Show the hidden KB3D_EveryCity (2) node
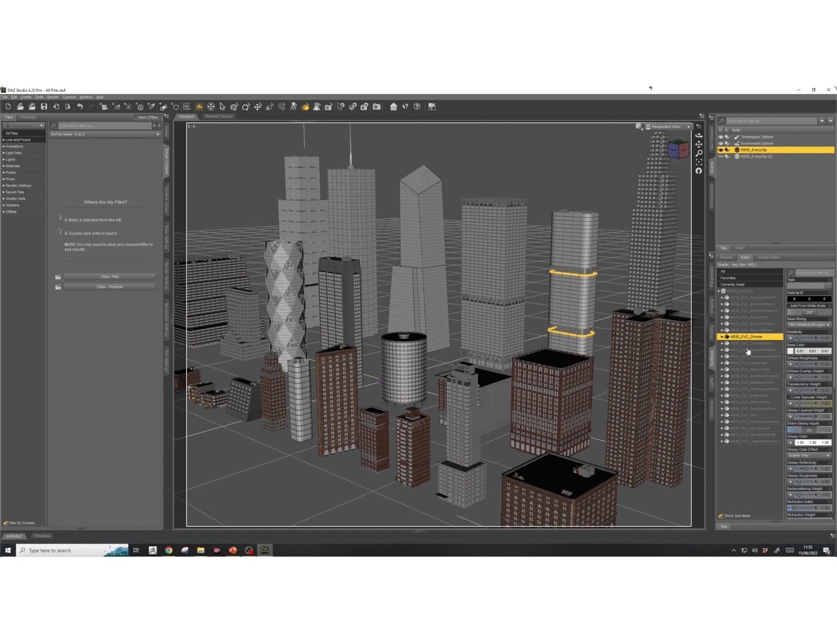Image resolution: width=837 pixels, height=644 pixels. (720, 156)
